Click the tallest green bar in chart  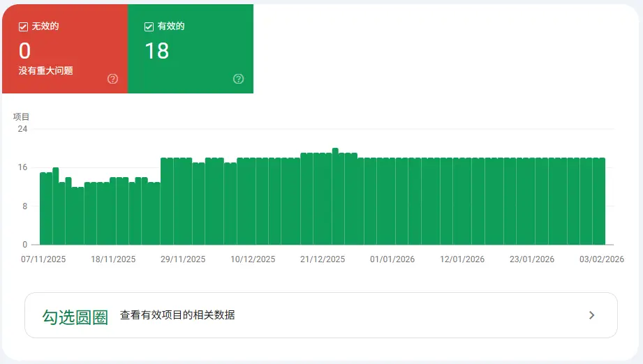pyautogui.click(x=335, y=196)
